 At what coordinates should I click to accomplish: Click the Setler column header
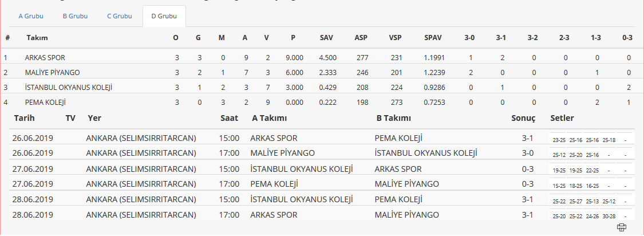pos(562,119)
